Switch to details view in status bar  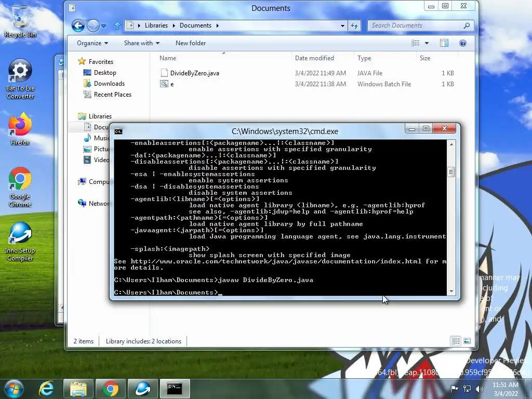tap(456, 341)
